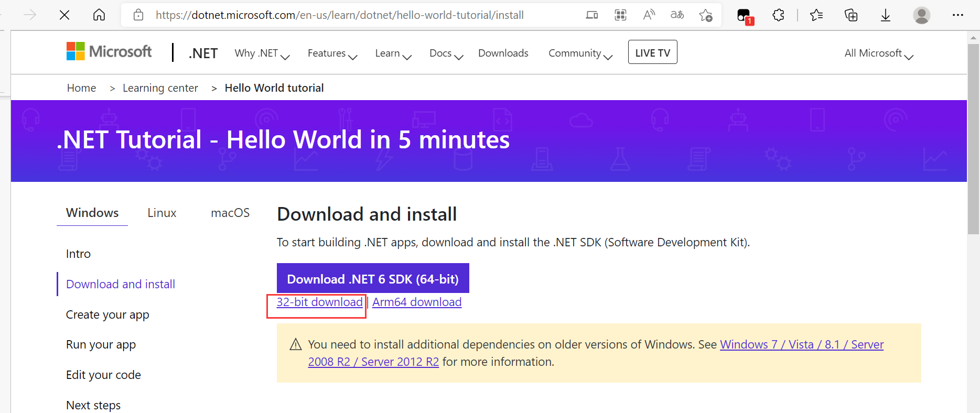Click Download .NET 6 SDK (64-bit) button
980x413 pixels.
coord(373,278)
